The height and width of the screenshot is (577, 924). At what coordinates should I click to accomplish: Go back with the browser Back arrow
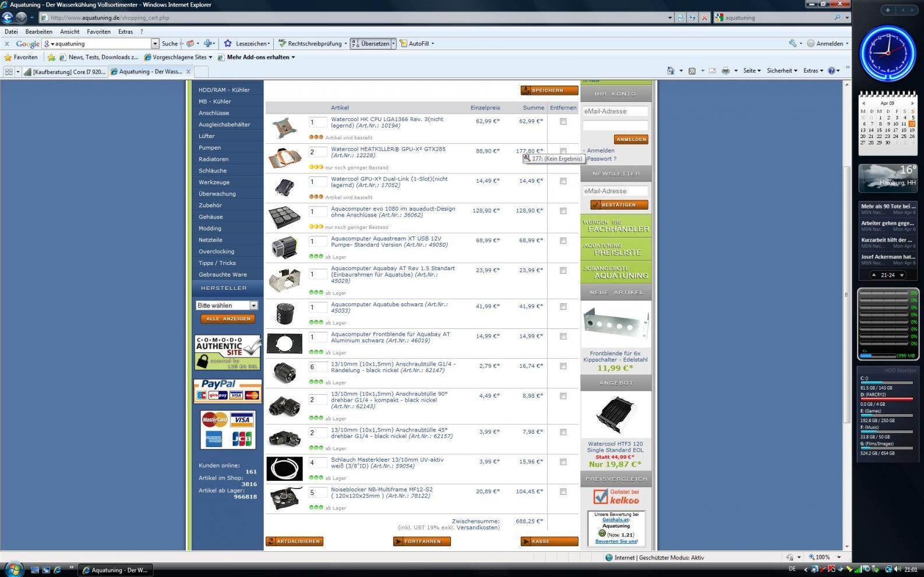pyautogui.click(x=8, y=17)
